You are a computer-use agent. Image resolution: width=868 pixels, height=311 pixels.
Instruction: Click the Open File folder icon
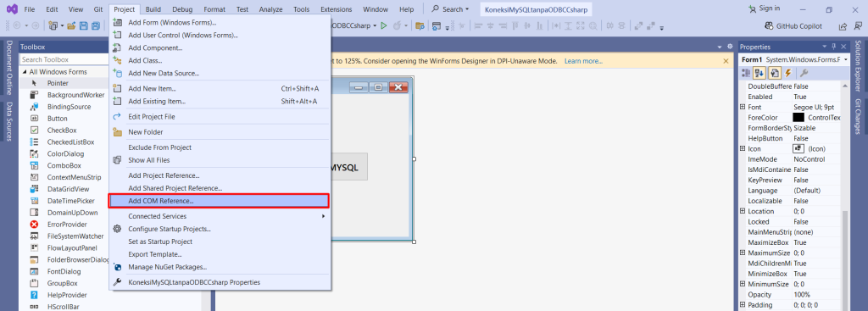point(72,26)
